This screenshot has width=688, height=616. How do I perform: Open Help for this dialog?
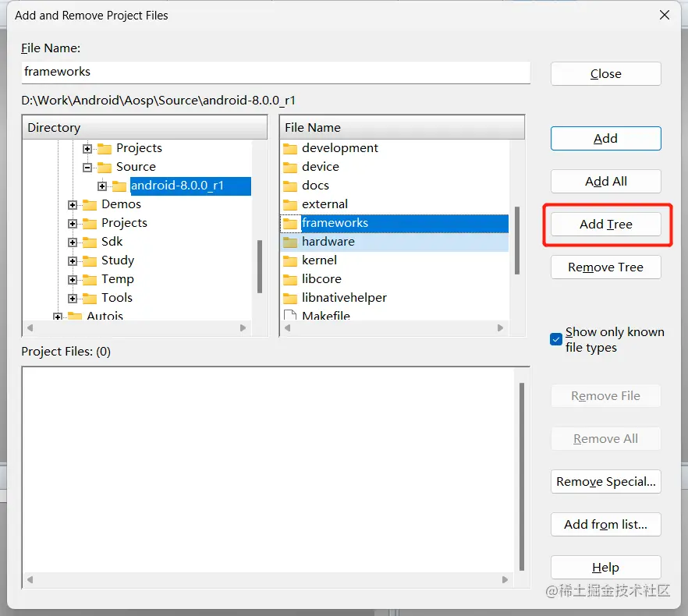[x=605, y=568]
